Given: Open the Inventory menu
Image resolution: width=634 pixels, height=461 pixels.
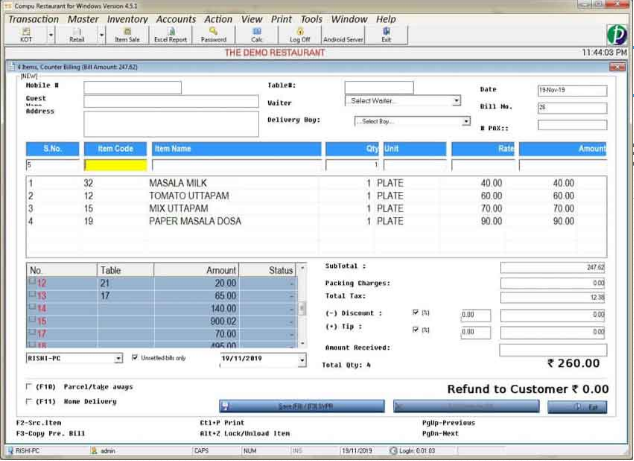Looking at the screenshot, I should (127, 19).
